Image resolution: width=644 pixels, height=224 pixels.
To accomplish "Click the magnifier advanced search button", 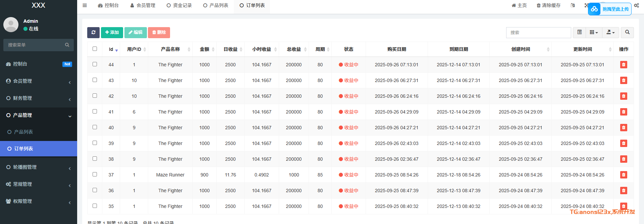I will [627, 32].
